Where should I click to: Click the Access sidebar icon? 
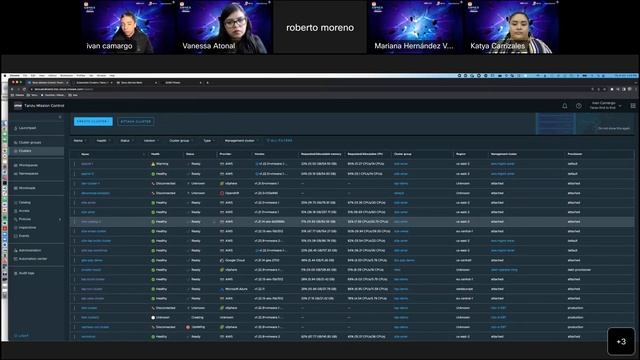(x=16, y=211)
